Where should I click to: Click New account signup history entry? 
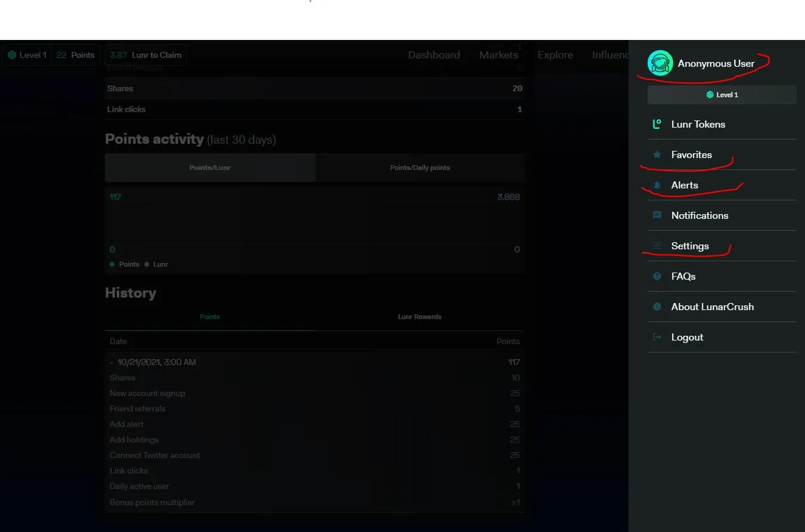click(x=315, y=393)
